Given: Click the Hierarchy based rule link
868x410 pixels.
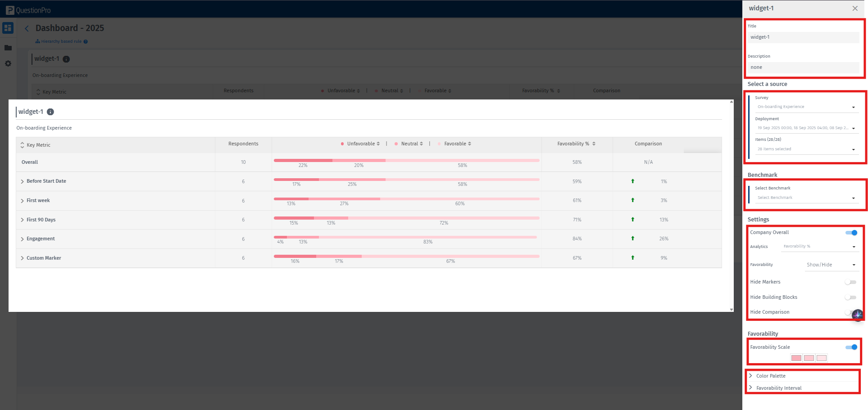Looking at the screenshot, I should (61, 41).
